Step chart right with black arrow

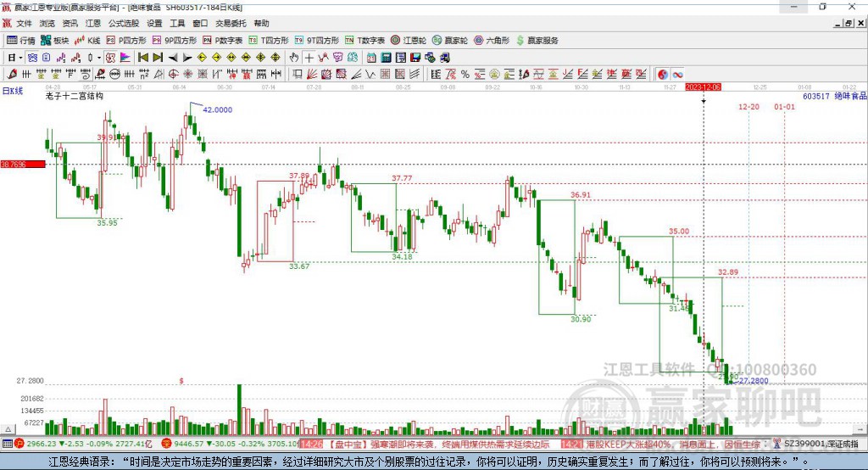187,58
